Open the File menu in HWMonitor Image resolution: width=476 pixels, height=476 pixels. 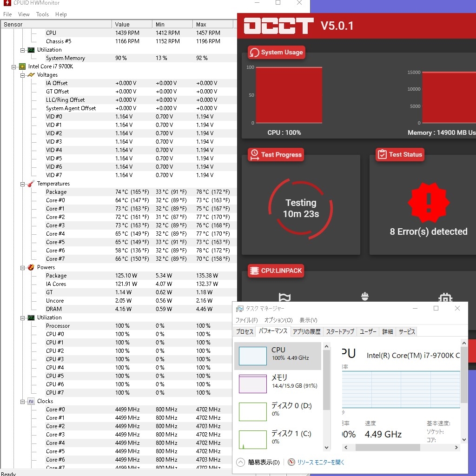coord(7,14)
